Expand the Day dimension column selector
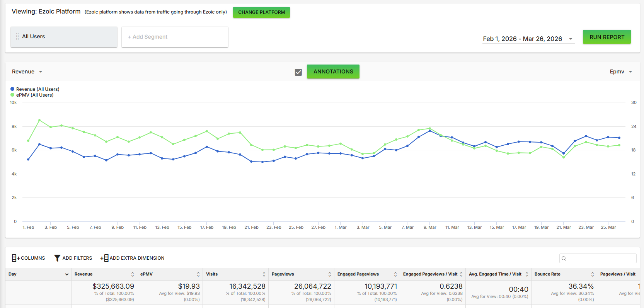 click(66, 274)
